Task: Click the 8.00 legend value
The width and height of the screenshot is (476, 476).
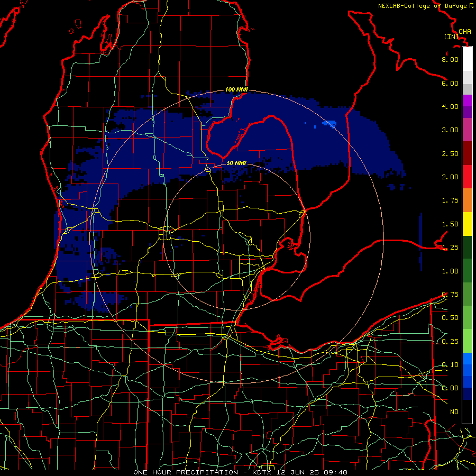Action: (x=450, y=59)
